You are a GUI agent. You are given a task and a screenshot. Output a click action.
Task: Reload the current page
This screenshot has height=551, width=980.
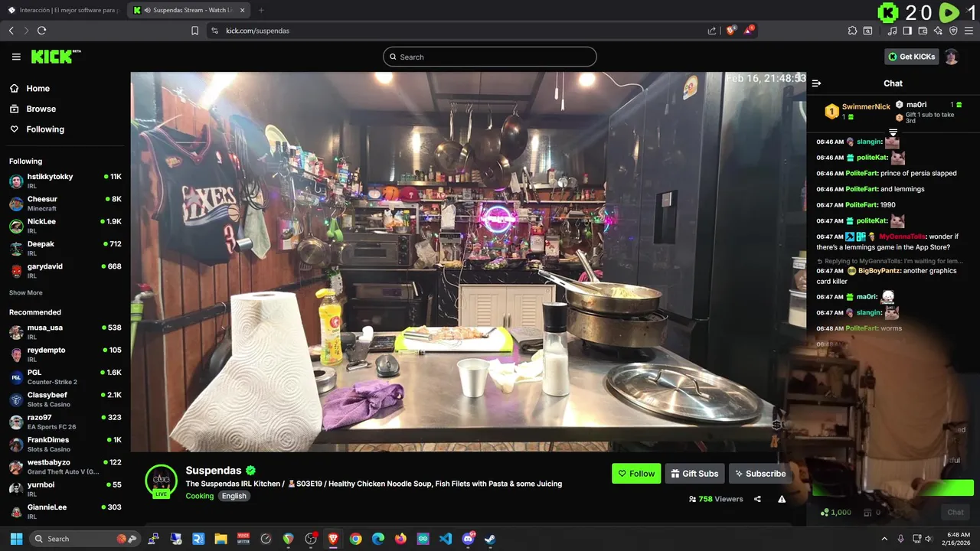click(41, 31)
